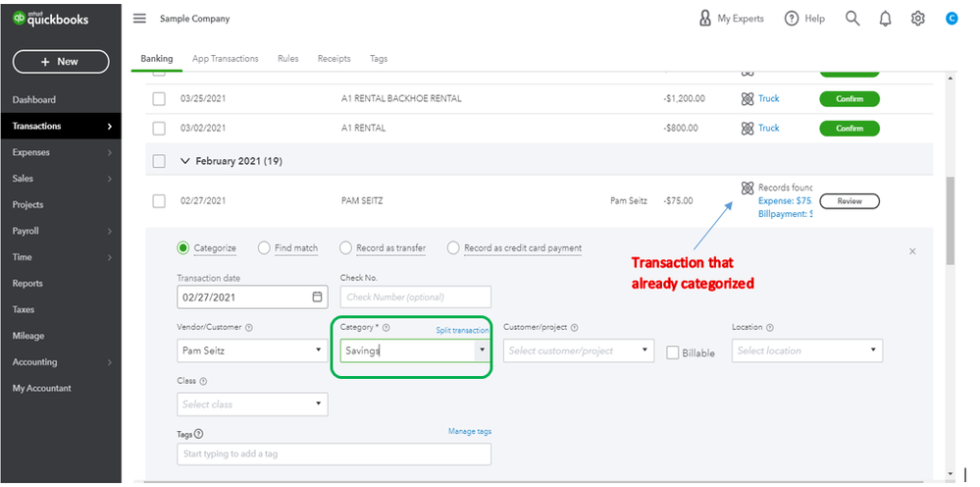Select checkbox for 03/02/2021 A1 RENTAL
The height and width of the screenshot is (487, 980).
click(x=159, y=129)
